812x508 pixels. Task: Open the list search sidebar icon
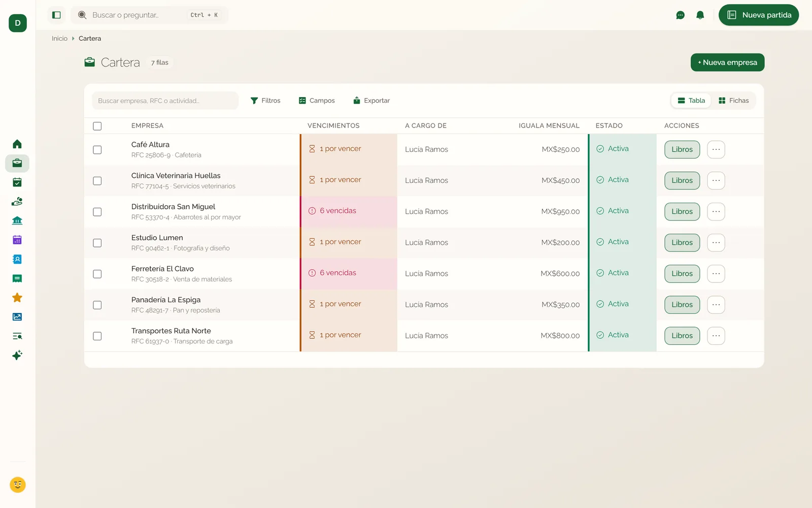click(x=17, y=336)
